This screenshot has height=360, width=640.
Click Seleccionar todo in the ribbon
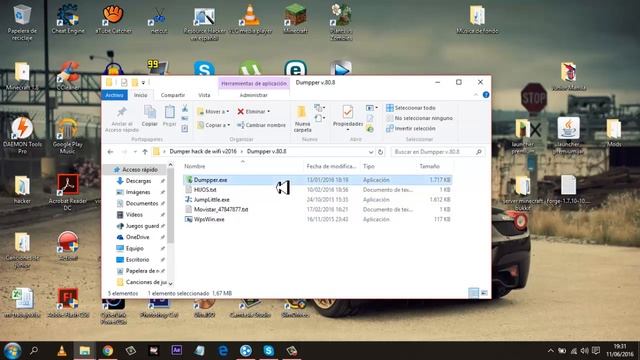411,108
